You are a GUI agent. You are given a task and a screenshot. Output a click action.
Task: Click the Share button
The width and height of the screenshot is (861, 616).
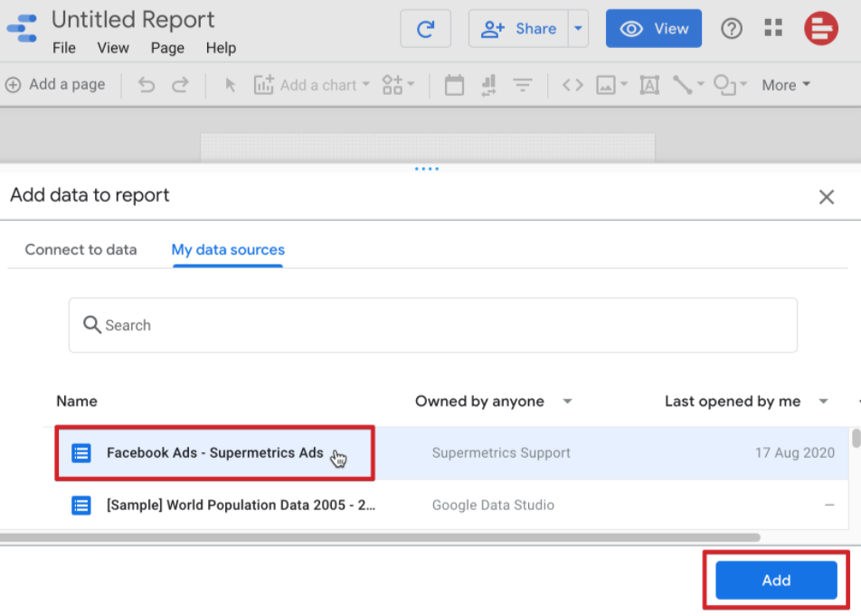tap(518, 29)
